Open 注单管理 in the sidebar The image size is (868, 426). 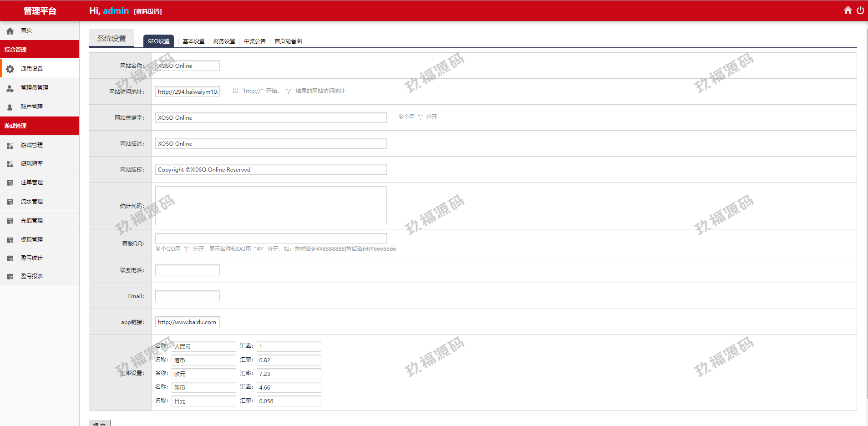pos(31,183)
